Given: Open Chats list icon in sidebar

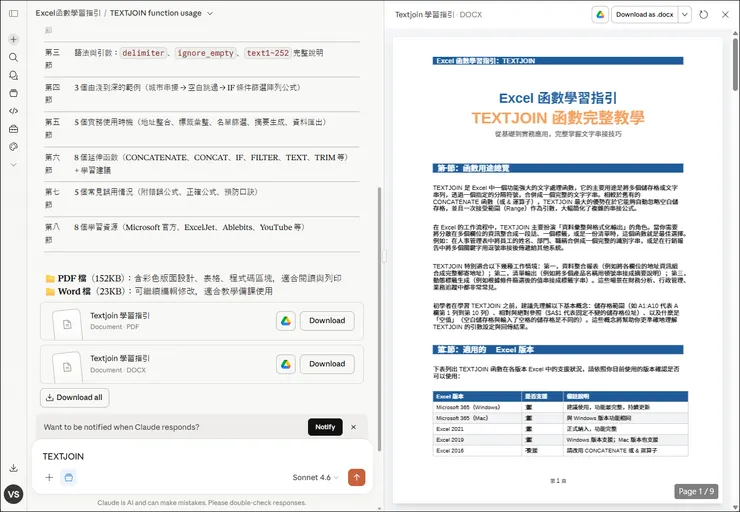Looking at the screenshot, I should click(13, 75).
